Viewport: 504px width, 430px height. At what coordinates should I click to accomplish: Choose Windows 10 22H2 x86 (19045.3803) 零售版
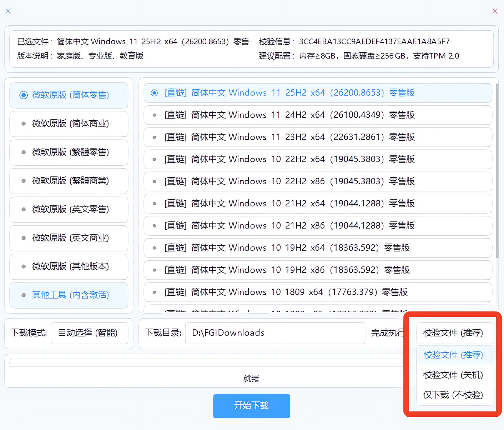[318, 181]
